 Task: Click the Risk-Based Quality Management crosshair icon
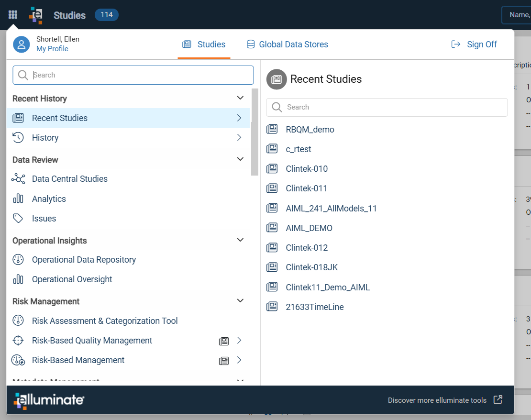tap(18, 340)
